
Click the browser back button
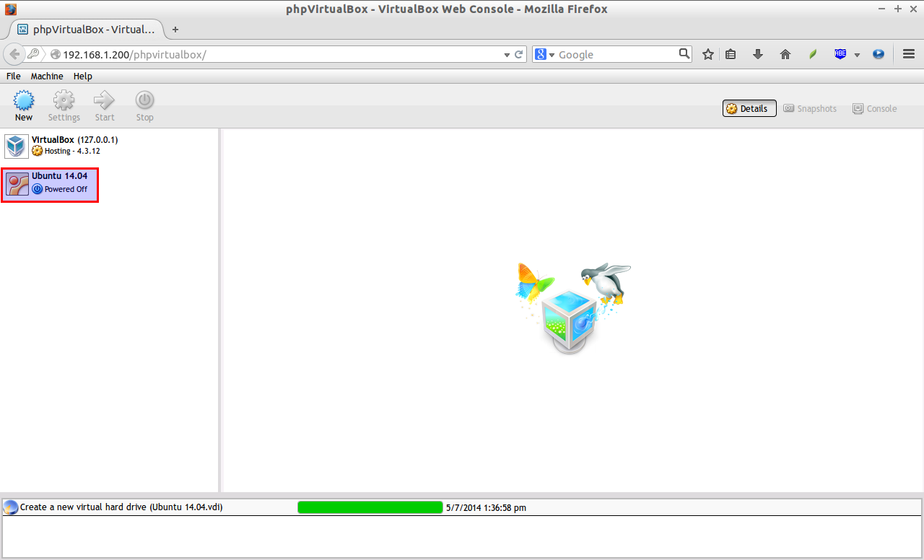coord(14,54)
